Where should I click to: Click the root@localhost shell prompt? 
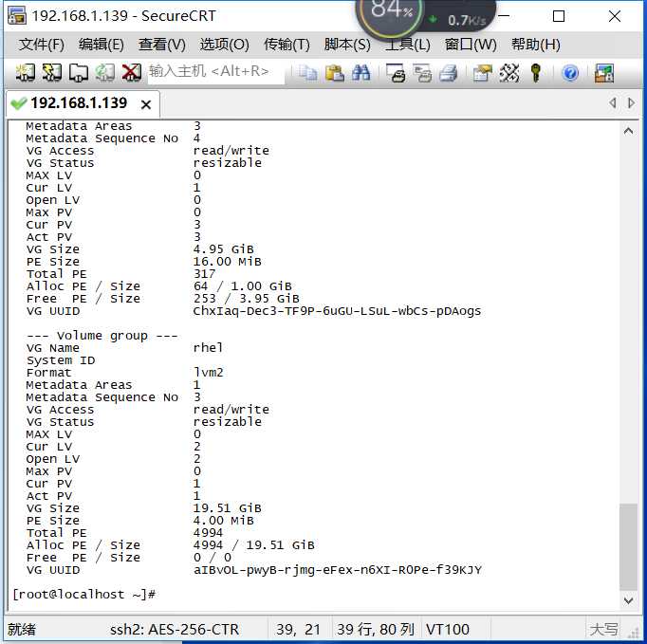83,595
